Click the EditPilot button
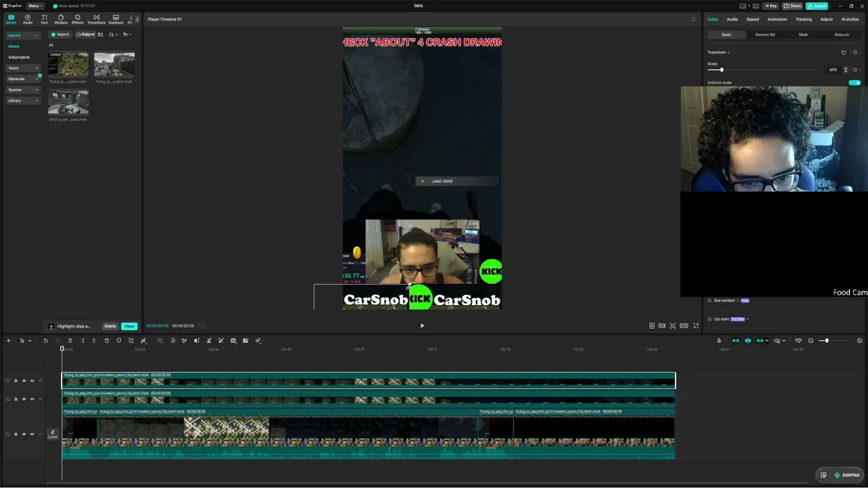 pyautogui.click(x=847, y=475)
